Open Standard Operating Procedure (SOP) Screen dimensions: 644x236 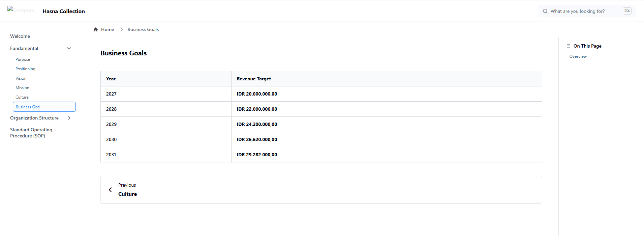tap(31, 133)
